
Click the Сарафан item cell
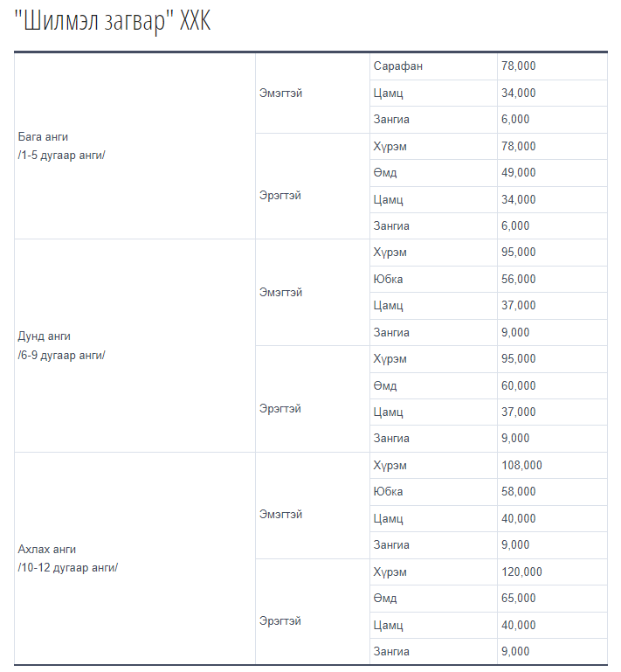click(433, 66)
